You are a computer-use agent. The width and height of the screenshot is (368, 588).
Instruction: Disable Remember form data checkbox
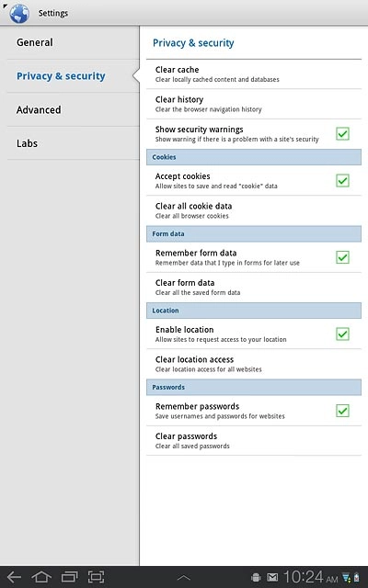click(342, 257)
